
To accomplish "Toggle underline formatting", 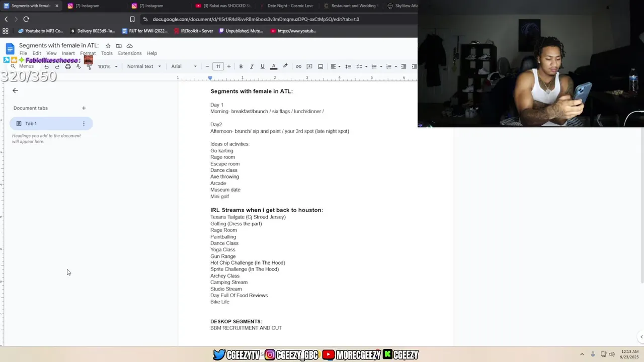I will [x=262, y=66].
